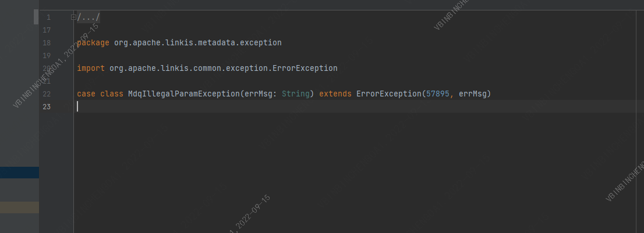Click line number 1 in gutter
Viewport: 644px width, 233px height.
[x=48, y=17]
